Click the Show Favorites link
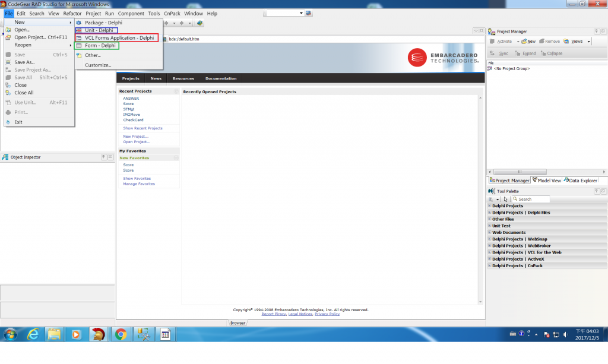 [137, 179]
